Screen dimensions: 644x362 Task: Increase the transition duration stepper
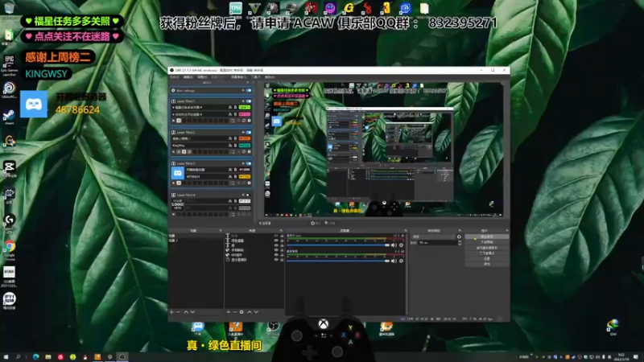(x=460, y=242)
